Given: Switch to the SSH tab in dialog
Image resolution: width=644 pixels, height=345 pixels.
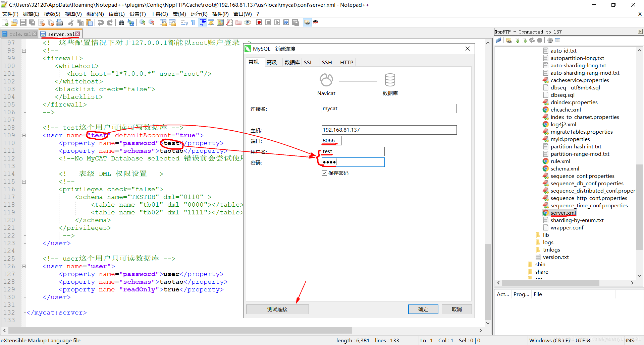Looking at the screenshot, I should [327, 62].
